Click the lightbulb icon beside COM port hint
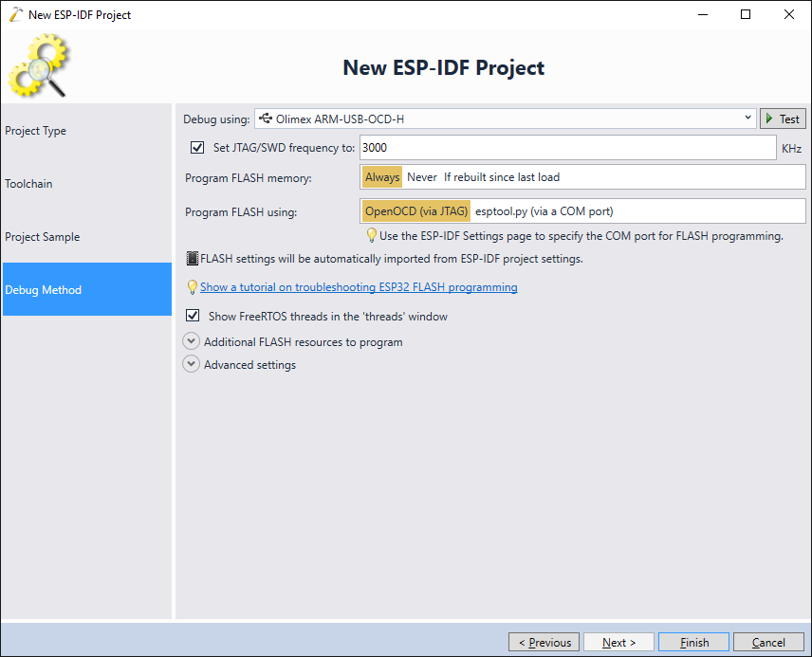Screen dimensions: 812x657 [x=371, y=235]
